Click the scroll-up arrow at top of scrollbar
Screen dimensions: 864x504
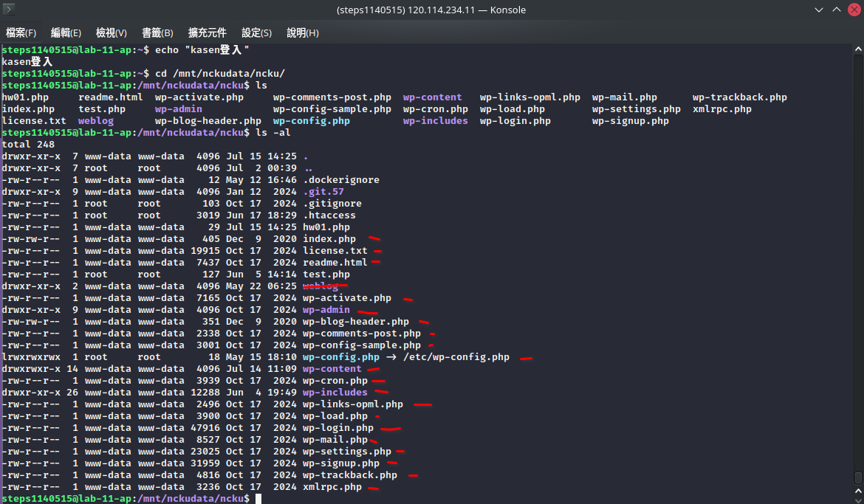pos(858,49)
